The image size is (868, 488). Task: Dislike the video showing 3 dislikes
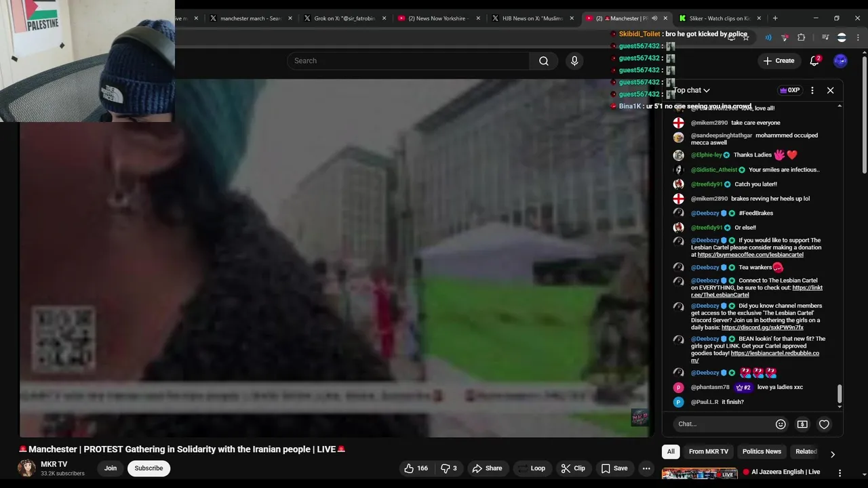448,468
